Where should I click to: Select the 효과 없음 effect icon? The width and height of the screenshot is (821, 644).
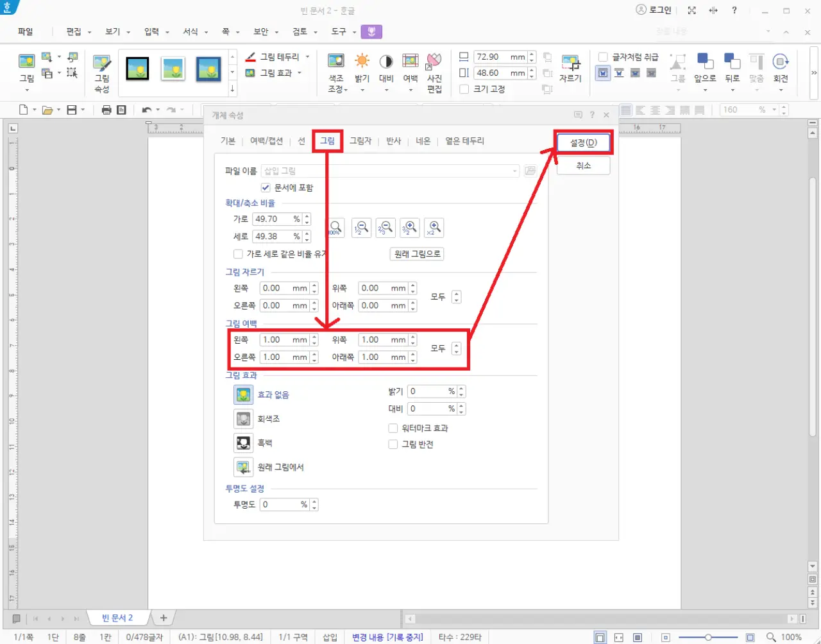[x=243, y=394]
